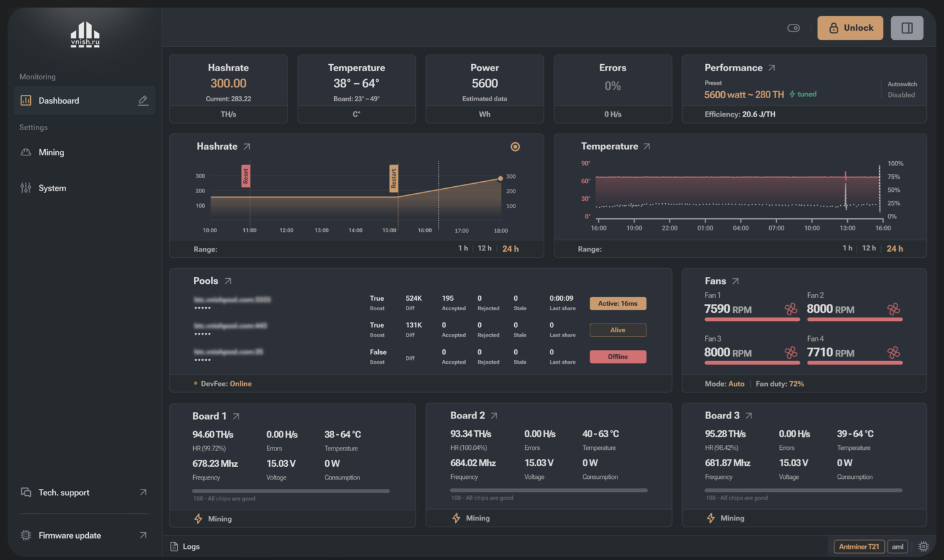The width and height of the screenshot is (944, 560).
Task: Open the Logs panel icon
Action: (174, 547)
